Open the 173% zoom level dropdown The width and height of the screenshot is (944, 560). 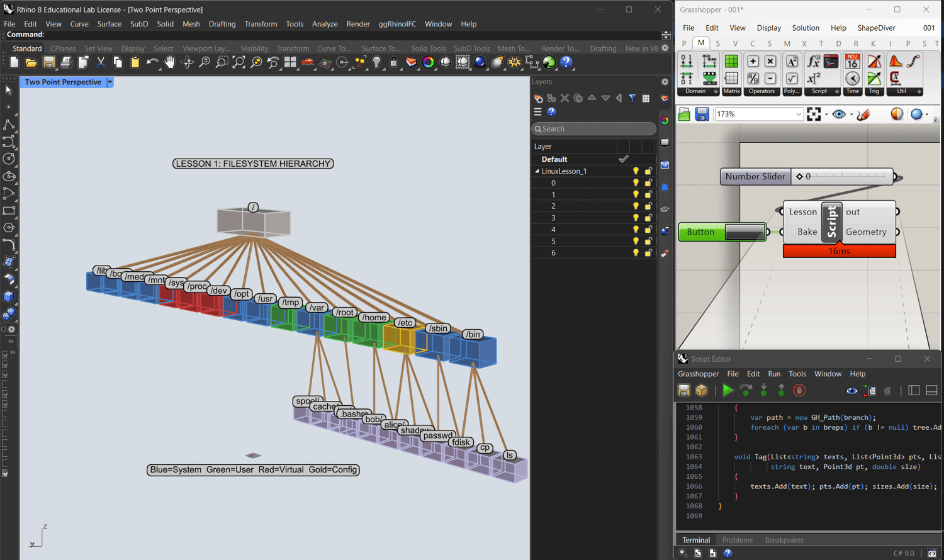tap(798, 115)
